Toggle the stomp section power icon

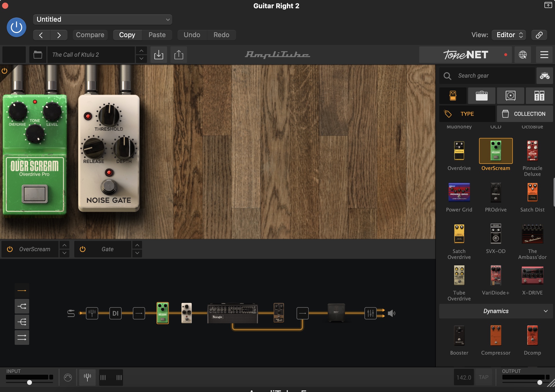click(4, 71)
